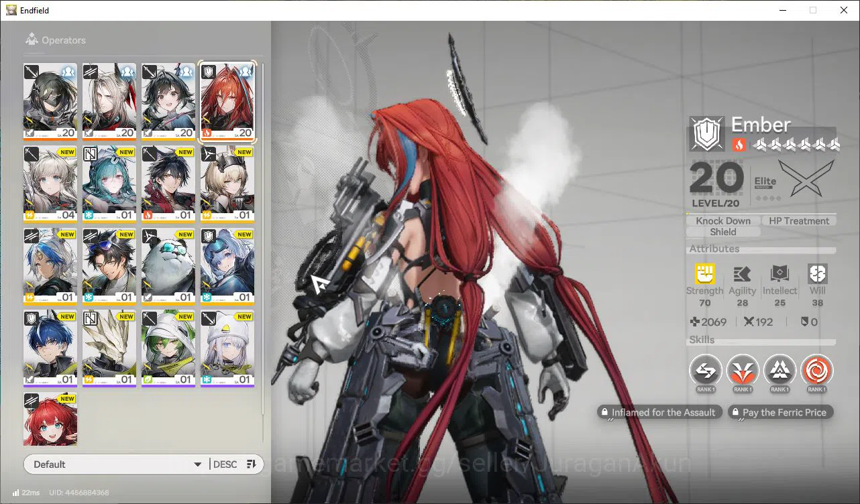Screen dimensions: 860x504
Task: Close the Endfield window
Action: [844, 10]
